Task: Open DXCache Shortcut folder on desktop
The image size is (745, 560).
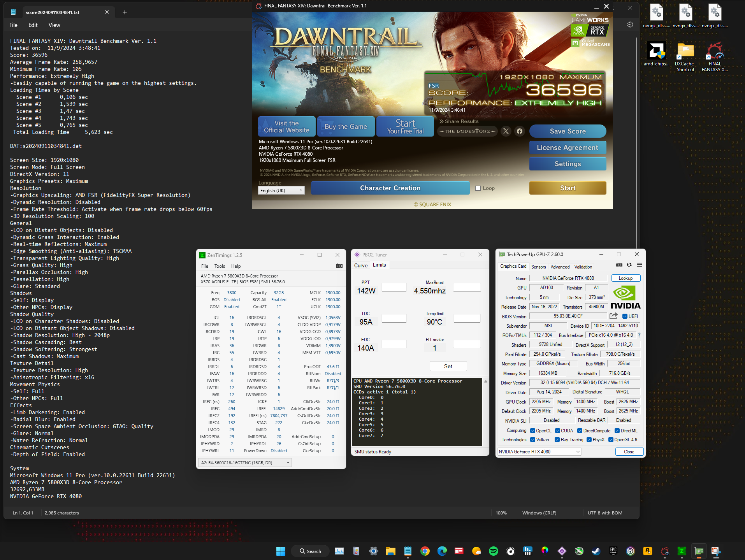Action: pyautogui.click(x=685, y=57)
